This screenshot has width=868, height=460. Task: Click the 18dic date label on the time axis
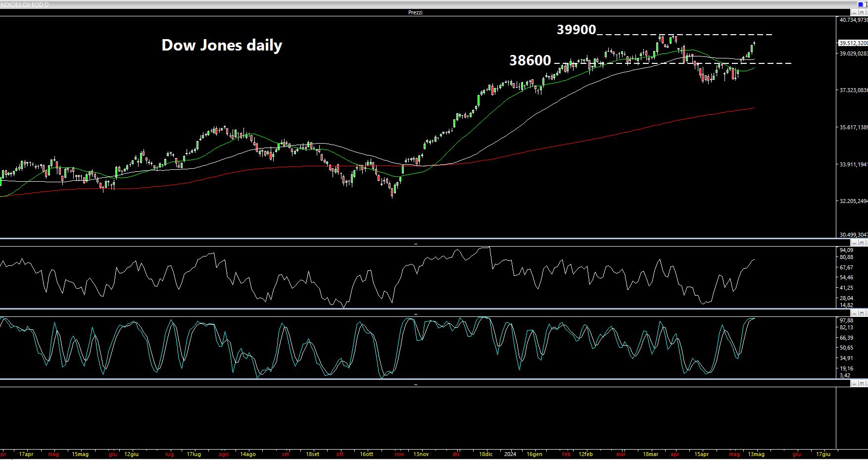click(486, 454)
